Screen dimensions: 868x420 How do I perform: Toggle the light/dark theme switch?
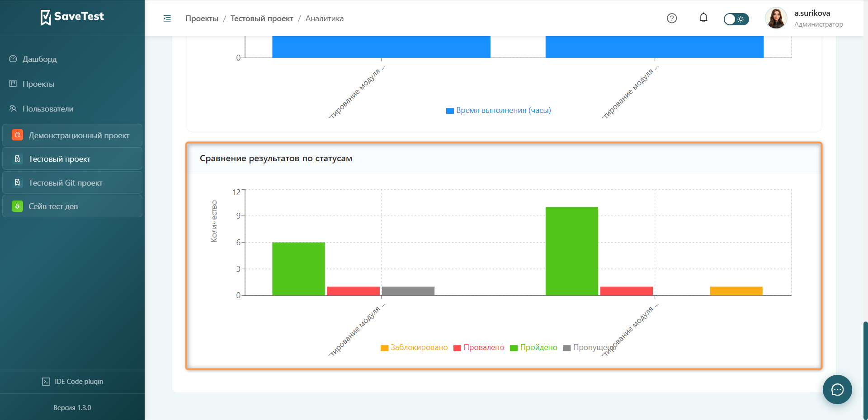pos(736,19)
